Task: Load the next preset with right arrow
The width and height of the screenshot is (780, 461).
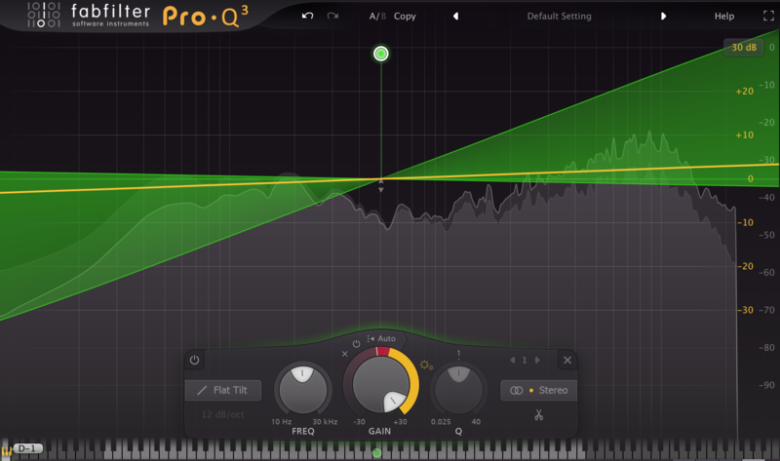Action: [663, 16]
